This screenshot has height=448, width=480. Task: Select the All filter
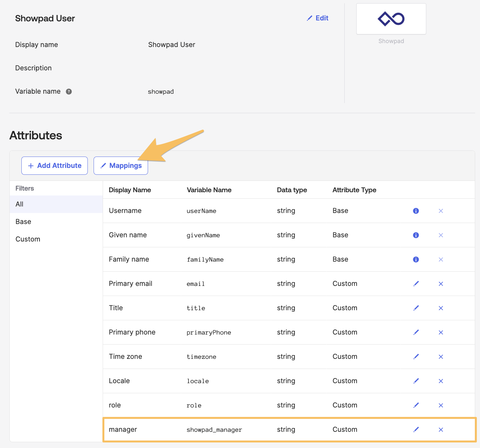(56, 204)
